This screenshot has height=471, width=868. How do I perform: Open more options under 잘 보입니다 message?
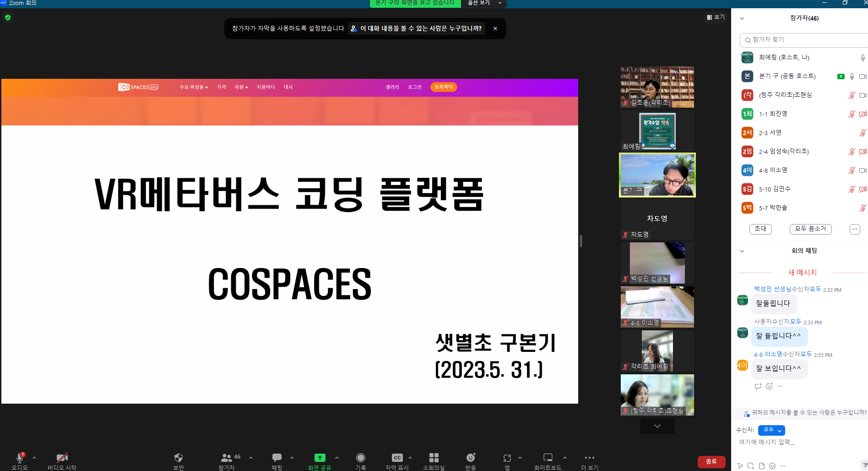[x=780, y=386]
